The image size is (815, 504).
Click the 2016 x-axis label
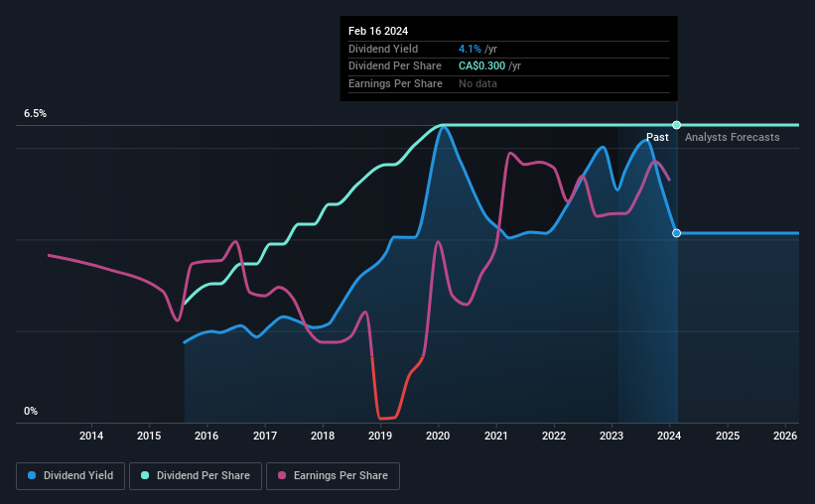point(206,436)
